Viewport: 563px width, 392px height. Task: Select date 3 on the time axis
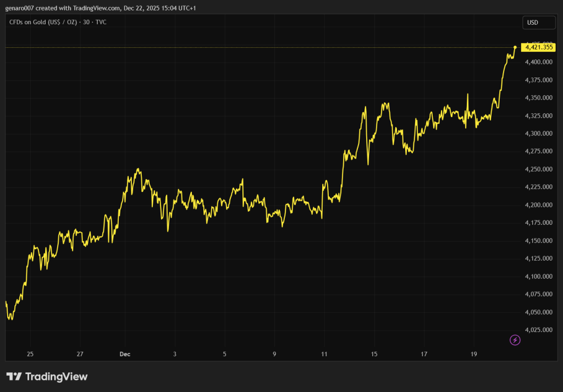(x=175, y=354)
